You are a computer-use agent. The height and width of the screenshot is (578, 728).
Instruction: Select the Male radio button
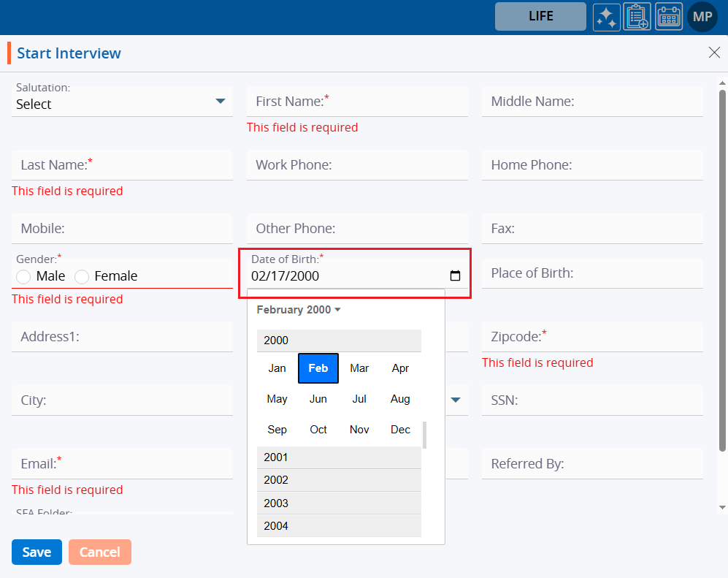click(x=24, y=277)
